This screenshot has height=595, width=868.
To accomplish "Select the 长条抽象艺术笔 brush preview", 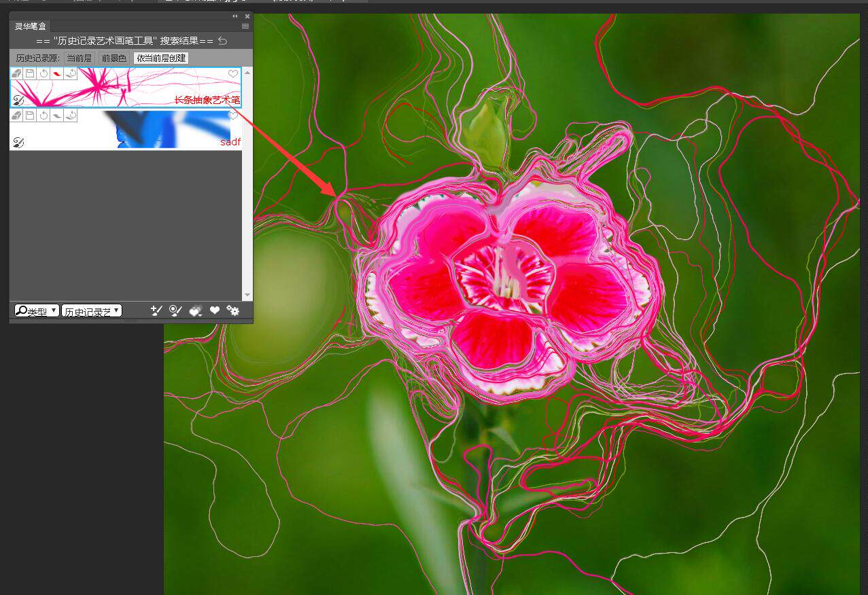I will pyautogui.click(x=126, y=87).
